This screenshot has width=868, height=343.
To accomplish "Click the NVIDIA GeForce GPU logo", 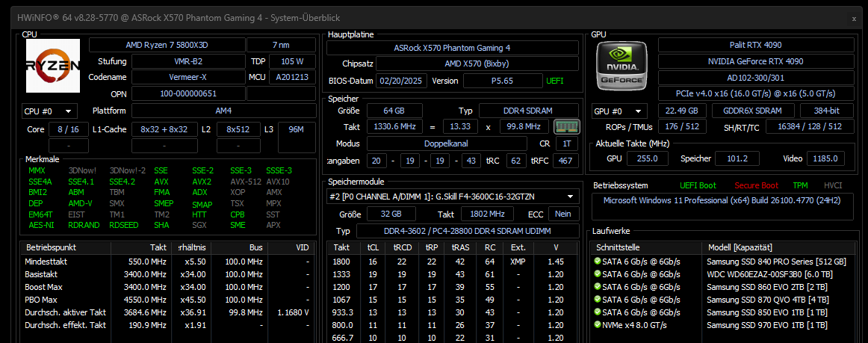I will [621, 65].
